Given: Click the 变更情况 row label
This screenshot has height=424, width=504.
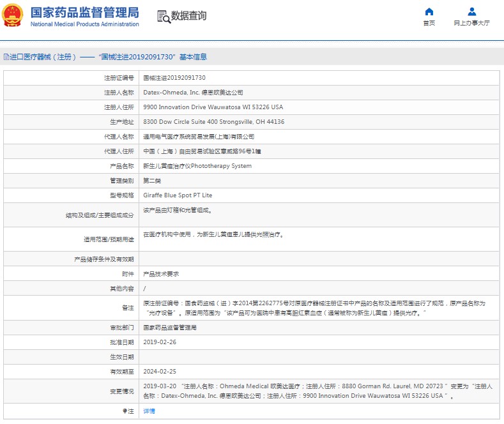Looking at the screenshot, I should click(x=122, y=391).
